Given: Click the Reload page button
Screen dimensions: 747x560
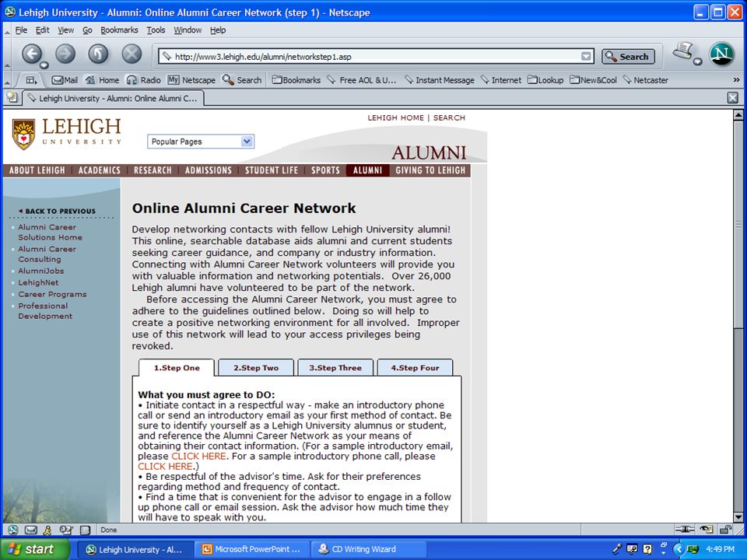Looking at the screenshot, I should pyautogui.click(x=98, y=54).
